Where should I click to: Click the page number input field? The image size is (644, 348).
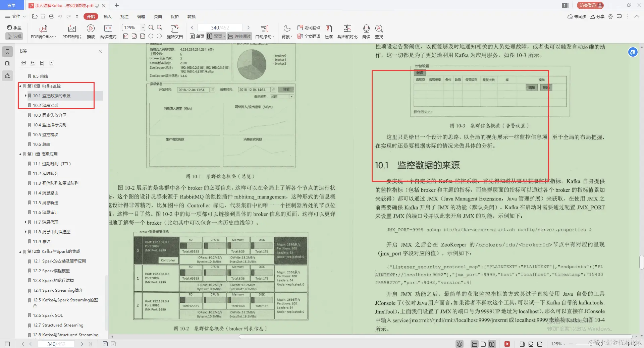pos(220,27)
